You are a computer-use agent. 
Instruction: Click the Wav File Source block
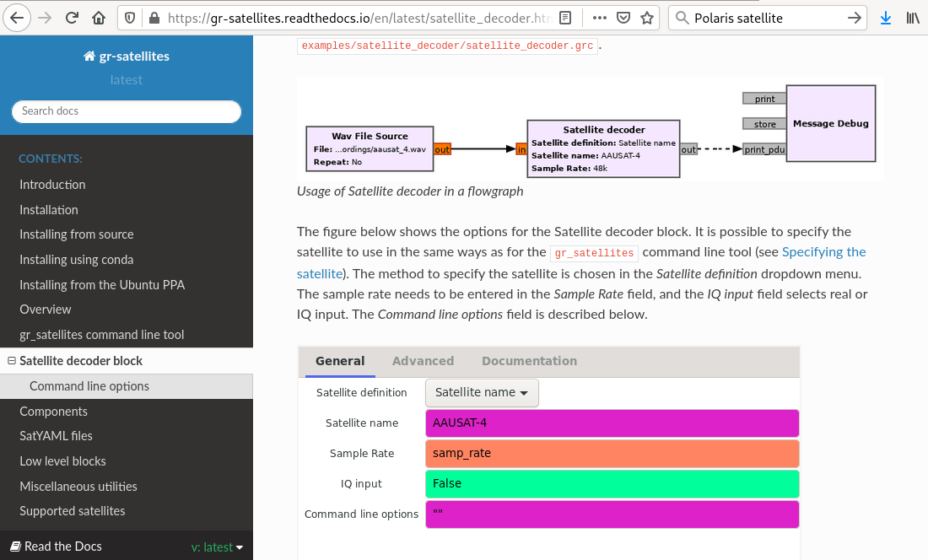(370, 149)
